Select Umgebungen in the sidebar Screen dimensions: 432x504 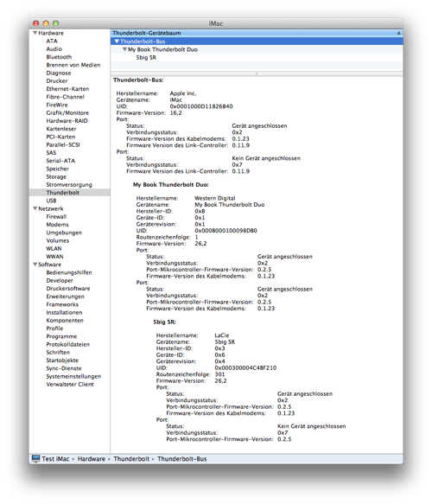64,233
